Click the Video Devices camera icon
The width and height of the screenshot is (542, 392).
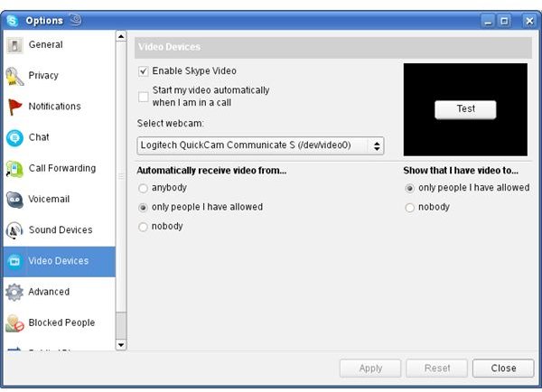coord(14,261)
